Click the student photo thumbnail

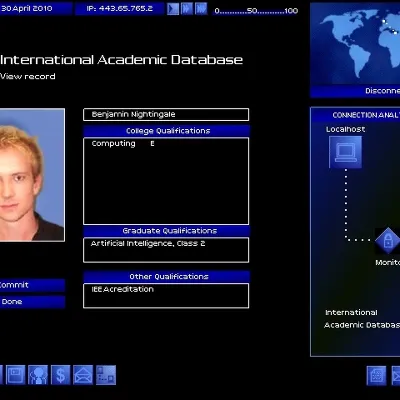[x=32, y=175]
